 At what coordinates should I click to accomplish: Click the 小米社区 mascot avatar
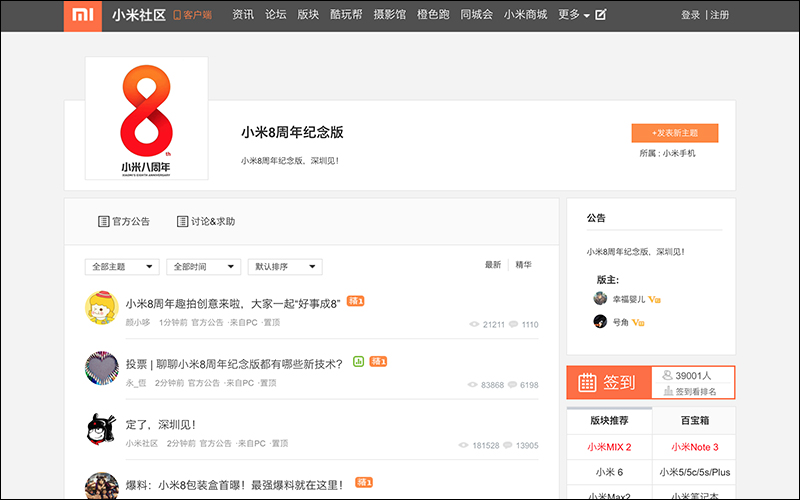[102, 429]
